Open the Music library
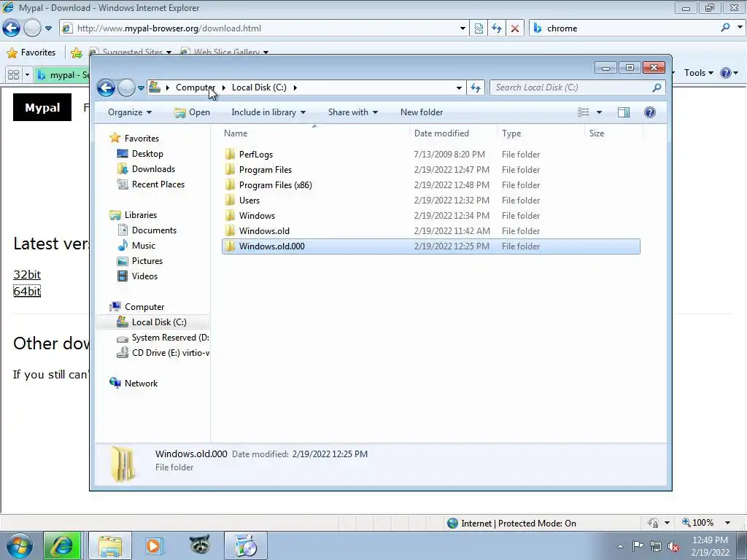747x560 pixels. point(143,245)
